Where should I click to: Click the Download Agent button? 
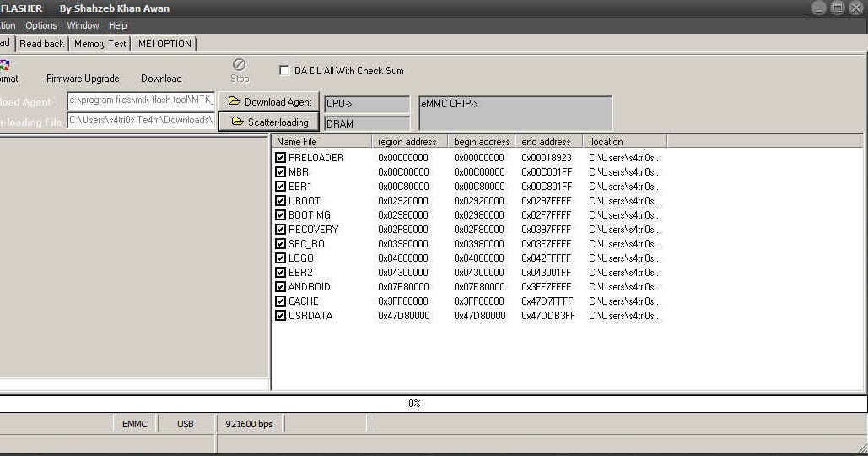click(269, 102)
